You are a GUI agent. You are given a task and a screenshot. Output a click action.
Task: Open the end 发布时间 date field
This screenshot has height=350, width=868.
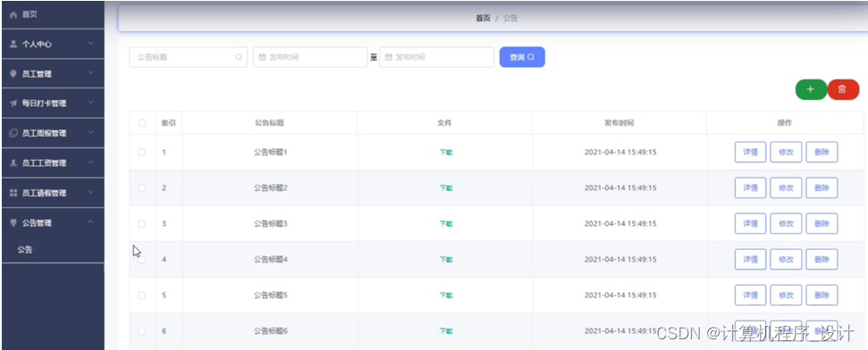coord(437,57)
